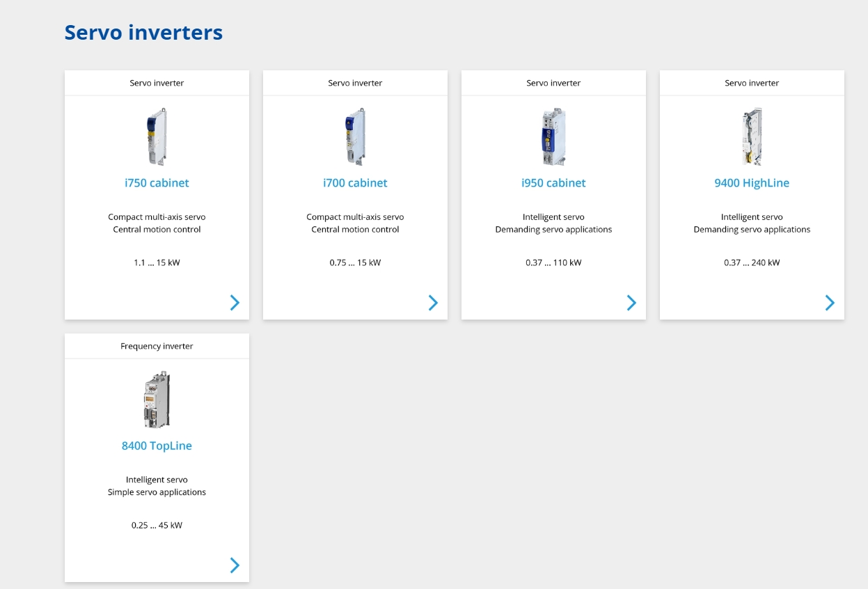The image size is (868, 589).
Task: Select the '0.37 ... 240 kW' power text
Action: (752, 263)
